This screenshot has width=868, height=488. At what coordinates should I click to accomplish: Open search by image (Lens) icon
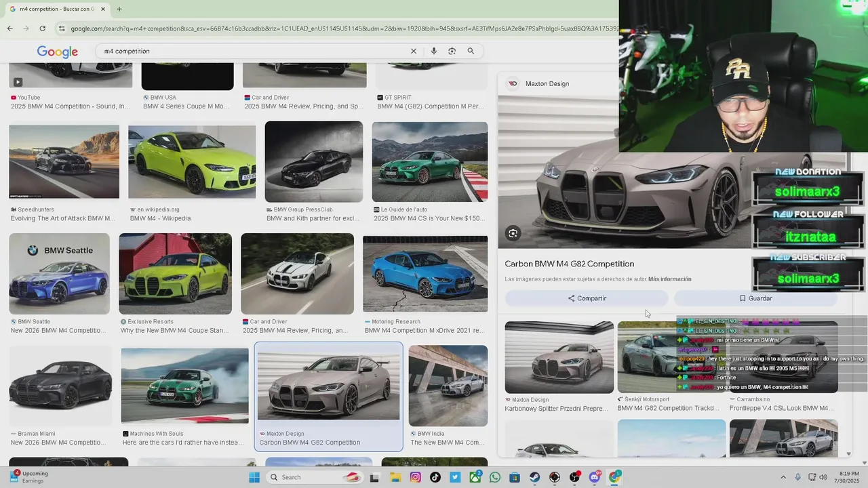[452, 51]
